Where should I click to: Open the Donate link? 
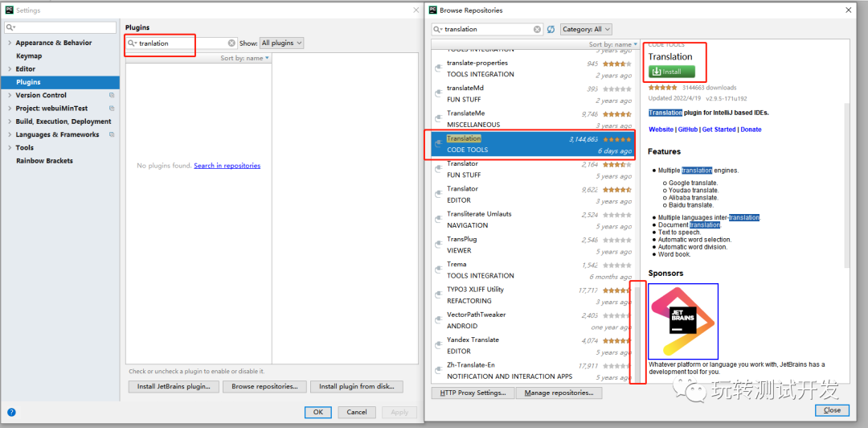[751, 130]
